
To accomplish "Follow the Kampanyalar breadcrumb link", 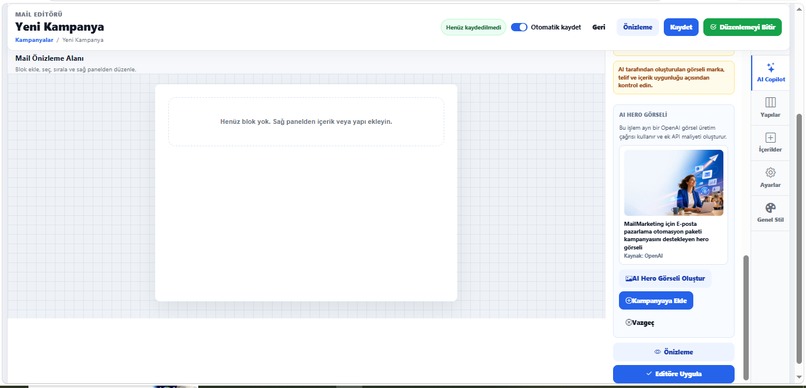I will 34,40.
